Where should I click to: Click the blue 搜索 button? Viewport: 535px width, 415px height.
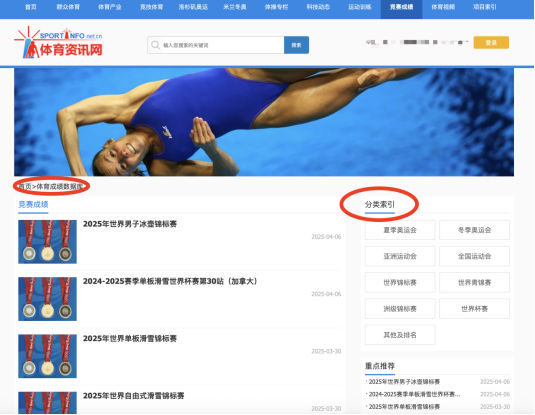296,45
